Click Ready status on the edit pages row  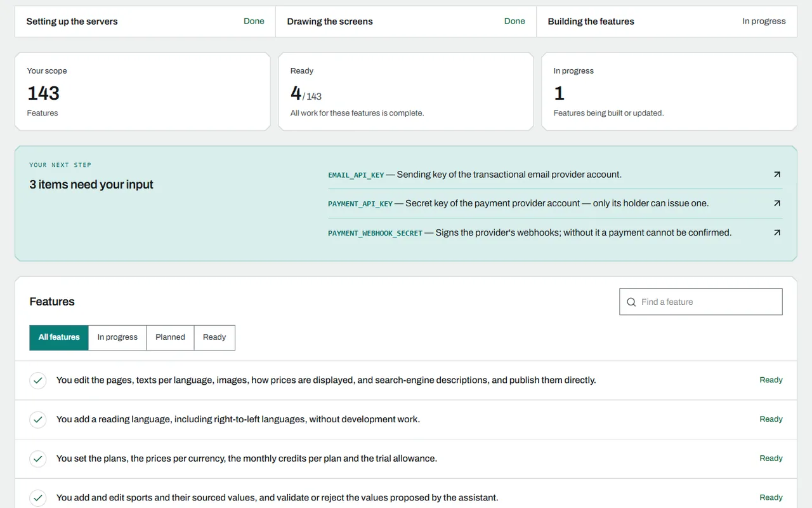pyautogui.click(x=771, y=380)
